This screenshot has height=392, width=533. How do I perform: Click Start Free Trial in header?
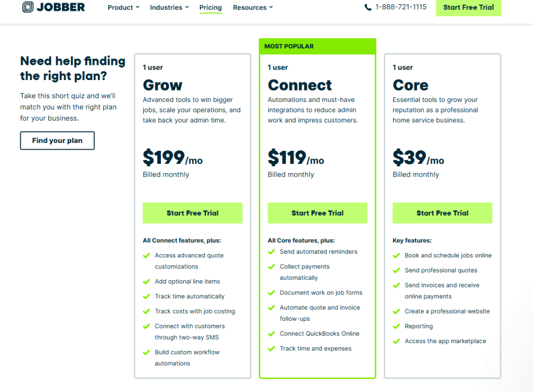[468, 7]
